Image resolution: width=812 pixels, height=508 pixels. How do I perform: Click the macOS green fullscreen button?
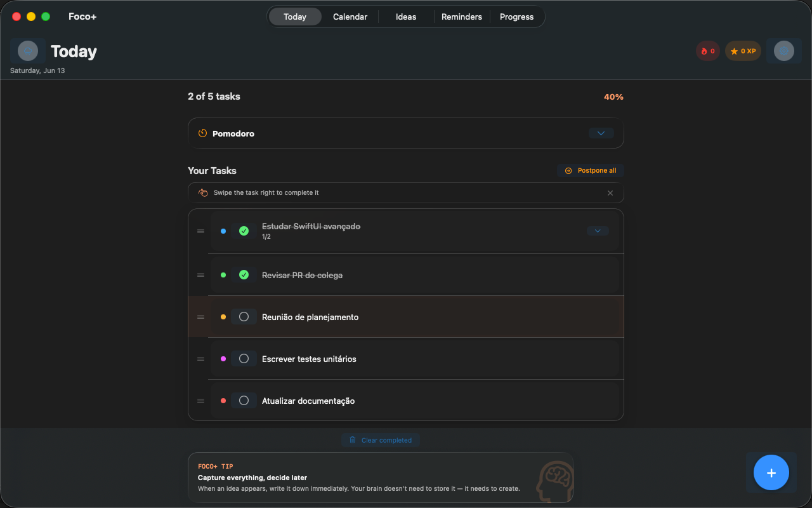point(46,17)
